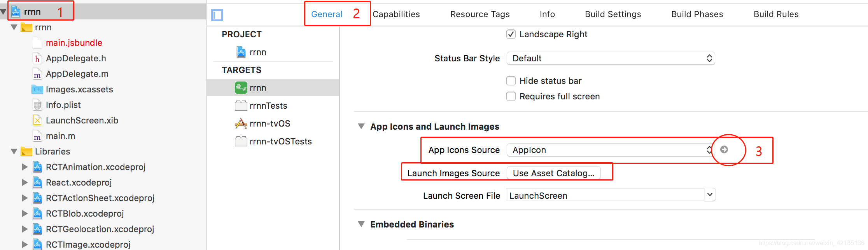
Task: Click the React.xcodeproj project icon
Action: click(x=37, y=182)
